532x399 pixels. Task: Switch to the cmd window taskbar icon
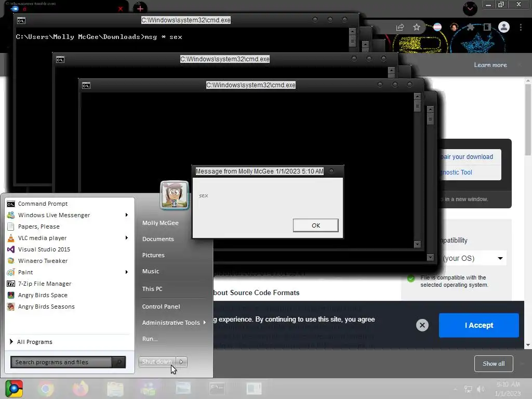(217, 389)
